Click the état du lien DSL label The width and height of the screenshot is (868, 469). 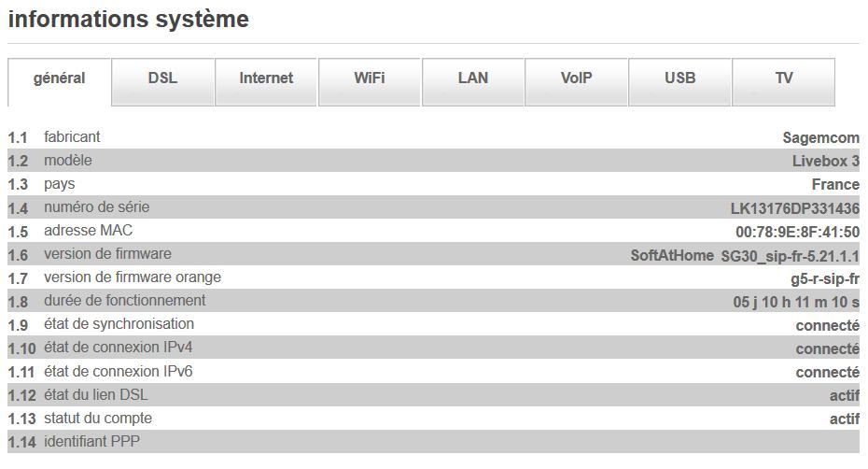tap(95, 394)
